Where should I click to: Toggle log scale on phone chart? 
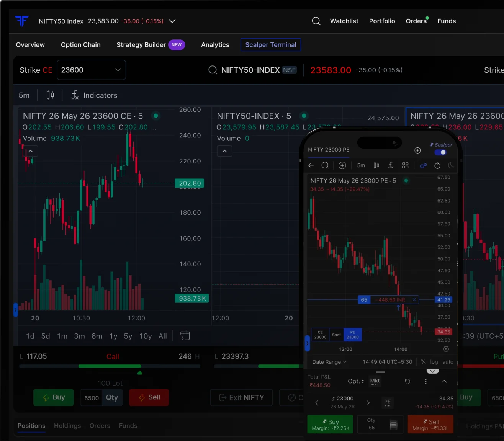(x=434, y=362)
